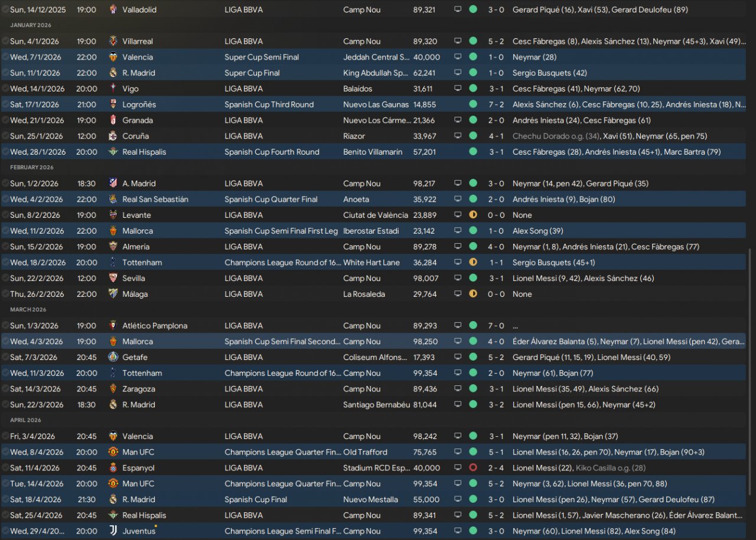Viewport: 756px width, 540px height.
Task: Click the Anoeta stadium name
Action: click(356, 199)
